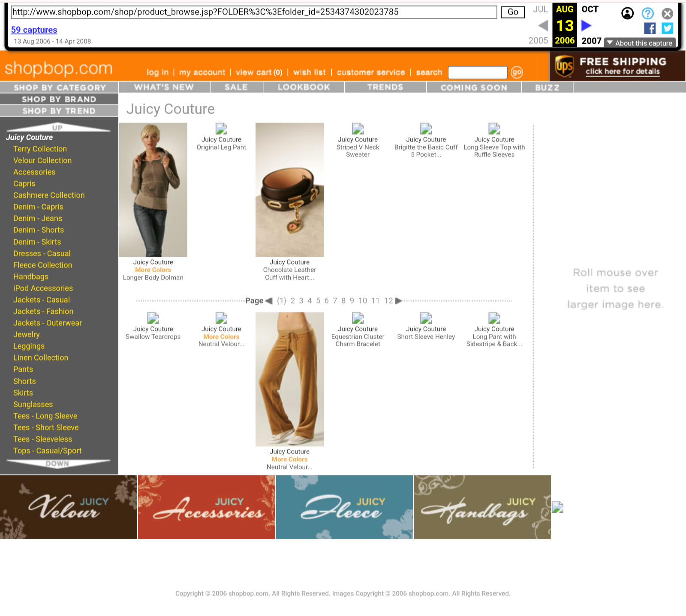This screenshot has height=616, width=686.
Task: Share capture via Twitter icon
Action: point(667,28)
